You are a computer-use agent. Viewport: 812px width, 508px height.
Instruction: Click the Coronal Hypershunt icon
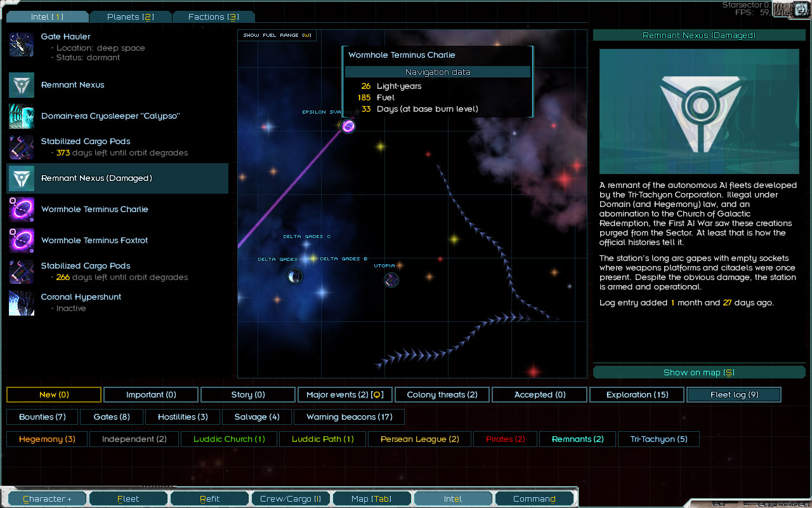click(x=22, y=302)
